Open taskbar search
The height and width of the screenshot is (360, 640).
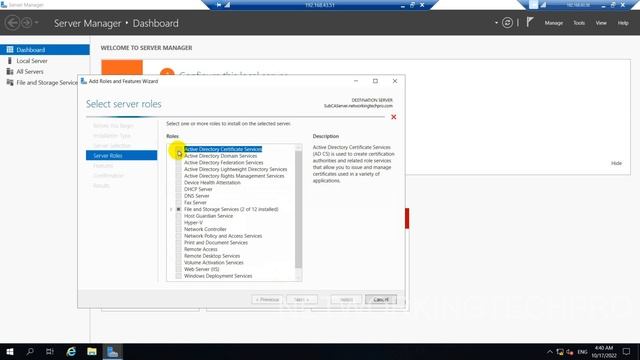click(x=30, y=351)
